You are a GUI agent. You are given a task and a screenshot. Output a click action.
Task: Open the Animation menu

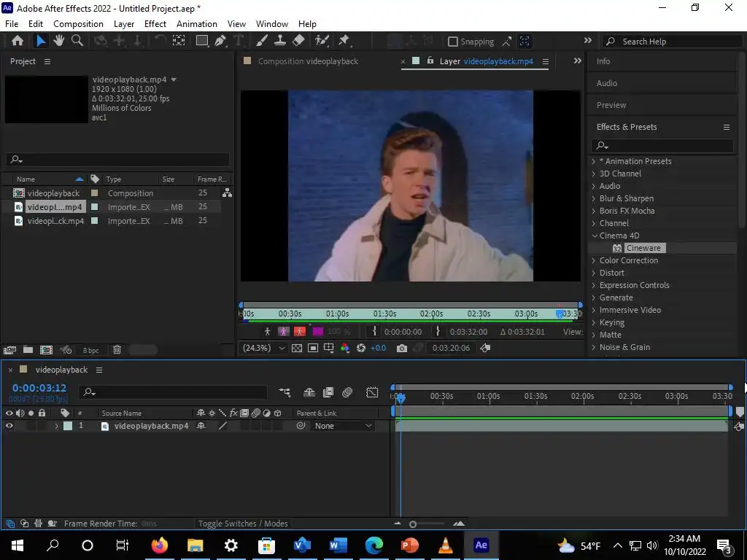(x=197, y=24)
